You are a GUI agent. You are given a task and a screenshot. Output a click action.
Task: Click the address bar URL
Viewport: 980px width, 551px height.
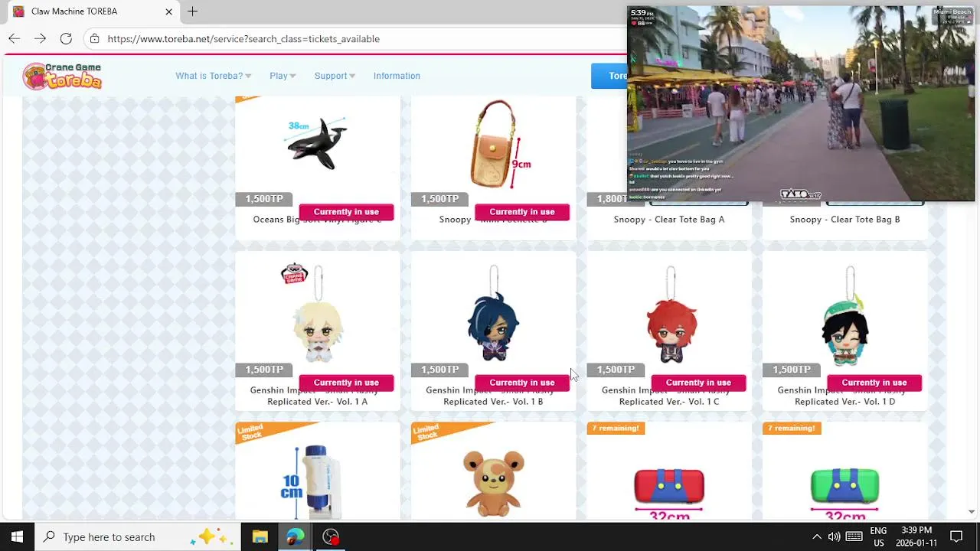pos(243,39)
